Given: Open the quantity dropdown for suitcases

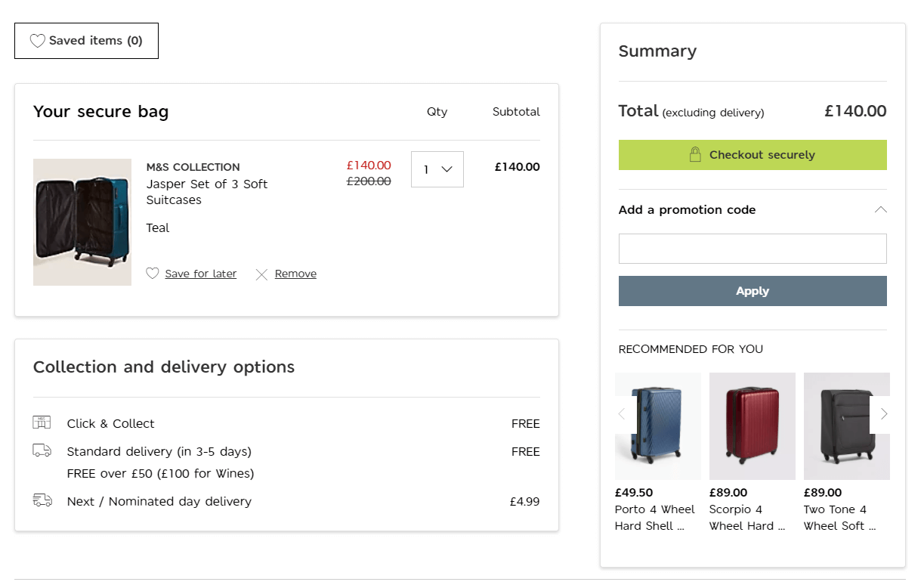Looking at the screenshot, I should click(437, 169).
